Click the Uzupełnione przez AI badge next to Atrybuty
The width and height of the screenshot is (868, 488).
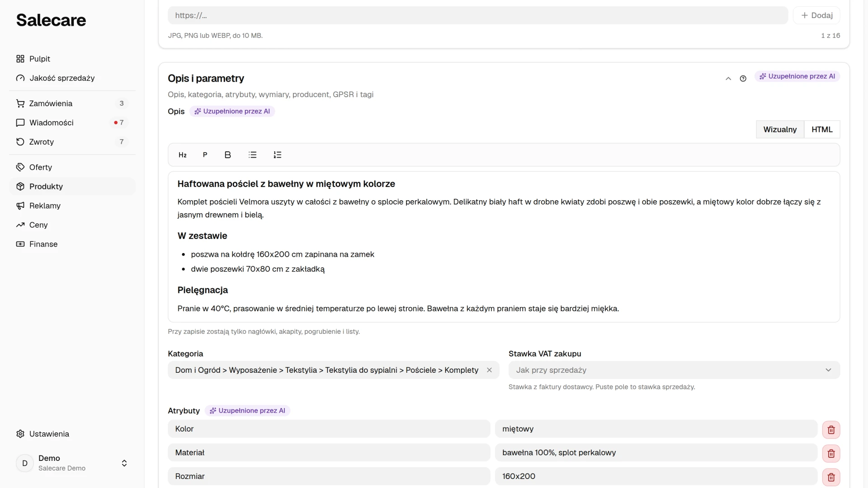tap(247, 411)
